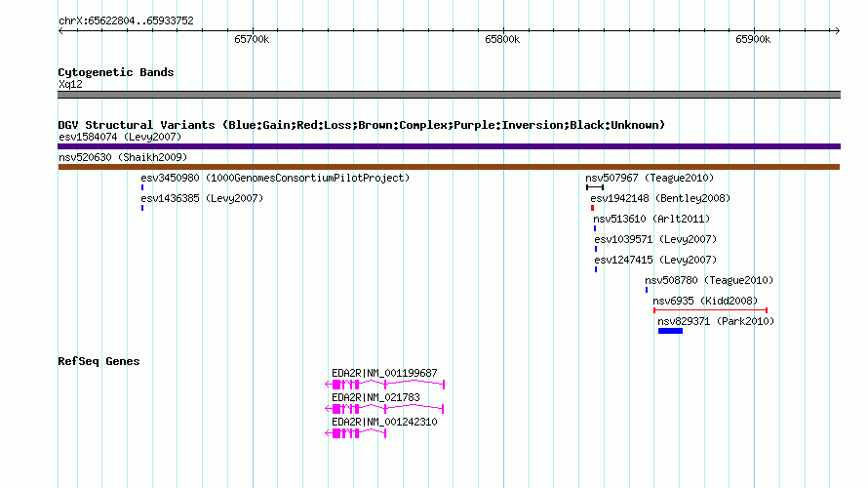This screenshot has height=488, width=868.
Task: Click the 65800k ruler tick label
Action: pyautogui.click(x=502, y=39)
